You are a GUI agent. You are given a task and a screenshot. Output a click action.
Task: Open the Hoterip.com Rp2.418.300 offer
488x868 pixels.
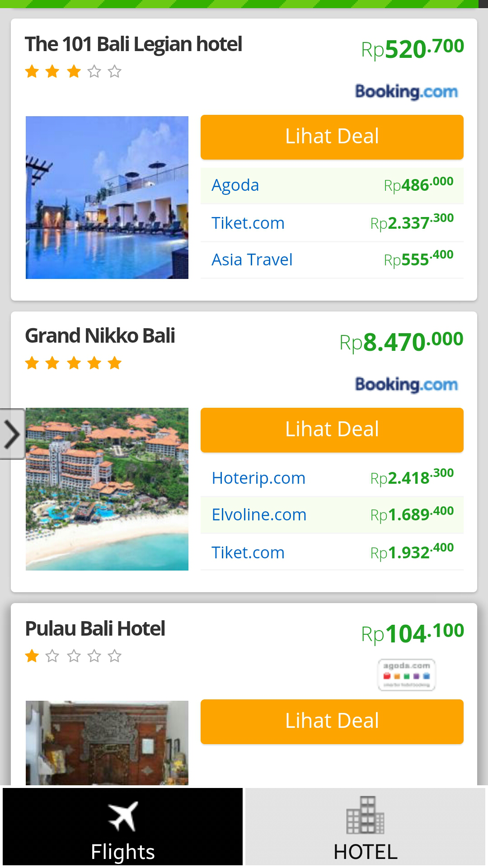pos(332,478)
